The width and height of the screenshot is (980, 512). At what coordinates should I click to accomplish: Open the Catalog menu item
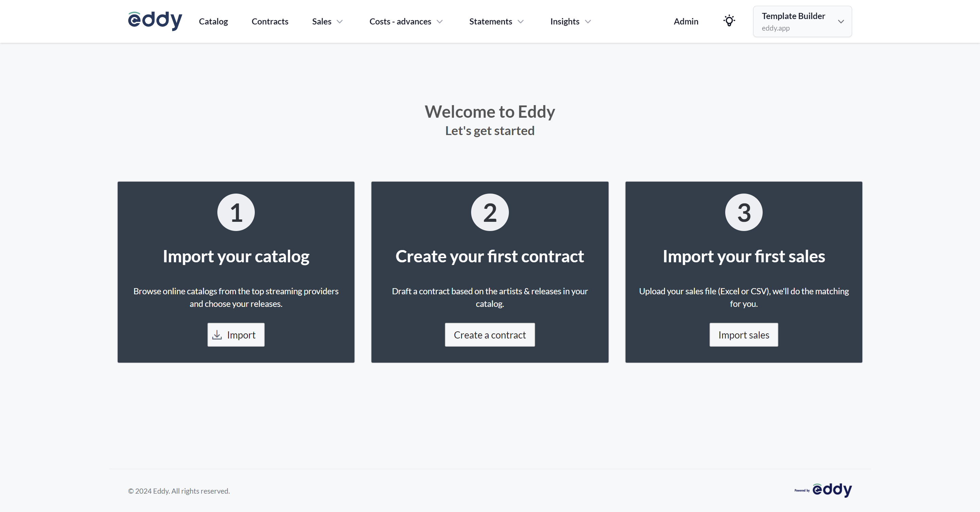coord(213,21)
